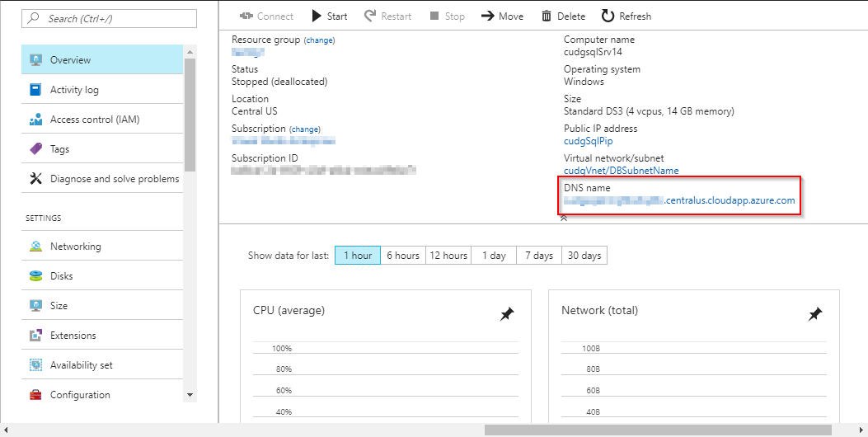868x437 pixels.
Task: Click the change link next to Subscription
Action: [x=306, y=129]
